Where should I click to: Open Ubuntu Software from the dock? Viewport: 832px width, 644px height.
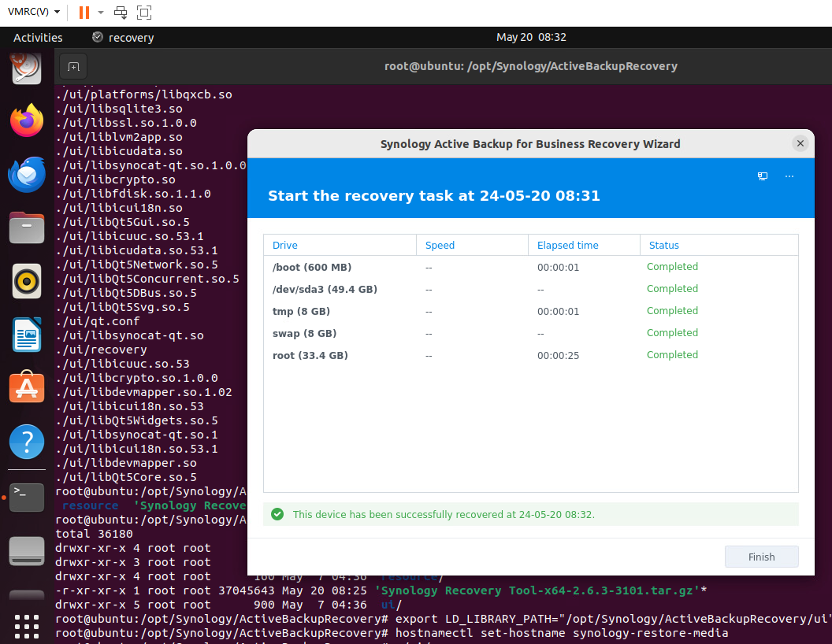coord(27,387)
